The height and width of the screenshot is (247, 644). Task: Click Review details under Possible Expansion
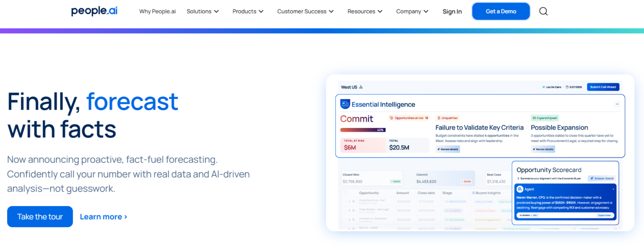(543, 149)
